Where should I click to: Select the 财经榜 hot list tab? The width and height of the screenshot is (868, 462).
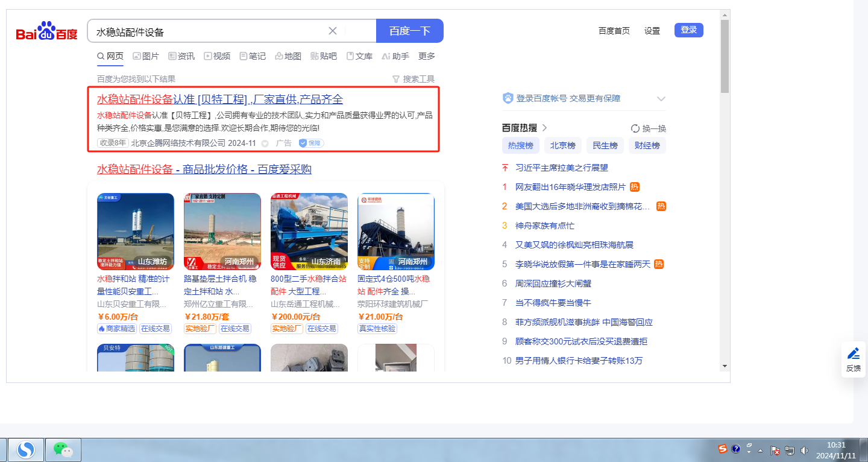point(647,145)
